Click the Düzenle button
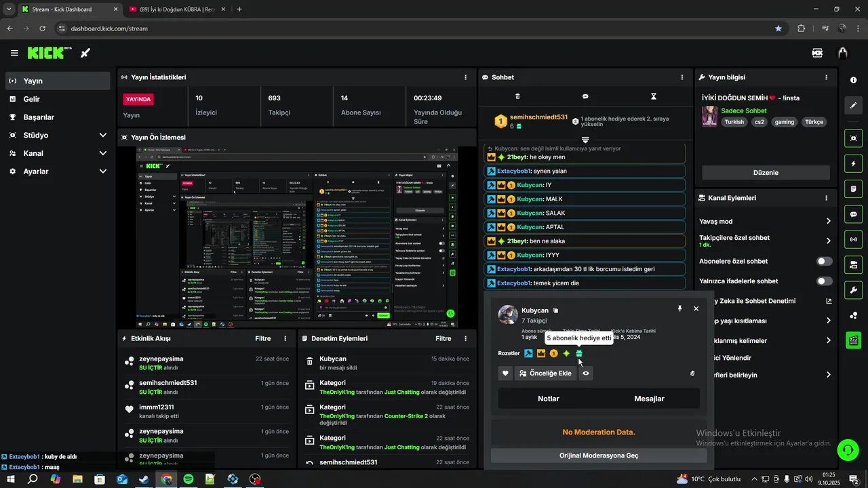868x488 pixels. click(766, 172)
